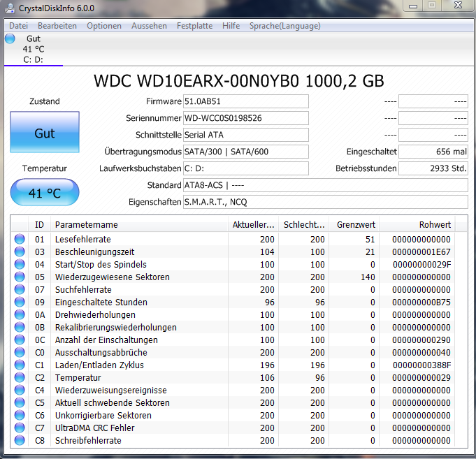Click the Schlecht... column header
This screenshot has width=476, height=459.
point(303,225)
